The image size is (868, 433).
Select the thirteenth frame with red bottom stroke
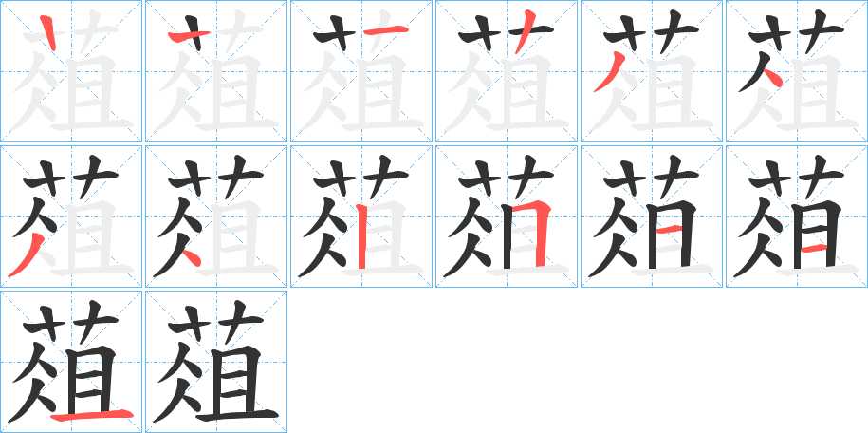[71, 362]
